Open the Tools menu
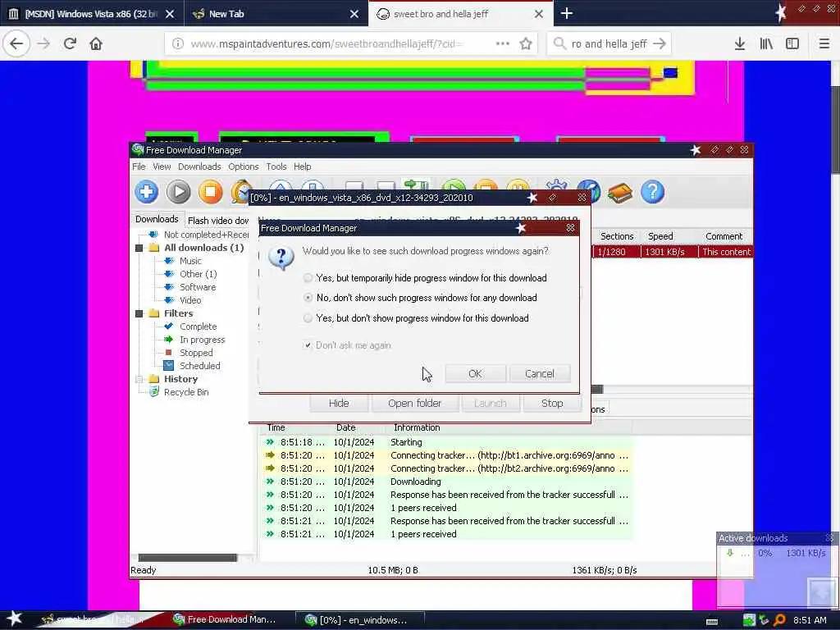This screenshot has width=840, height=630. point(276,167)
